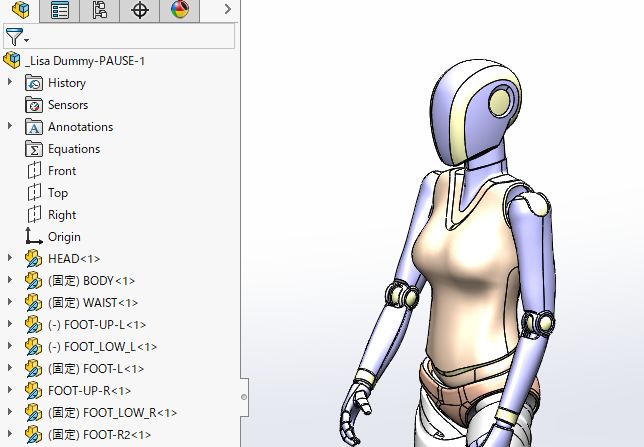
Task: Click the FOOT_LOW_R<1> part icon
Action: pos(33,412)
